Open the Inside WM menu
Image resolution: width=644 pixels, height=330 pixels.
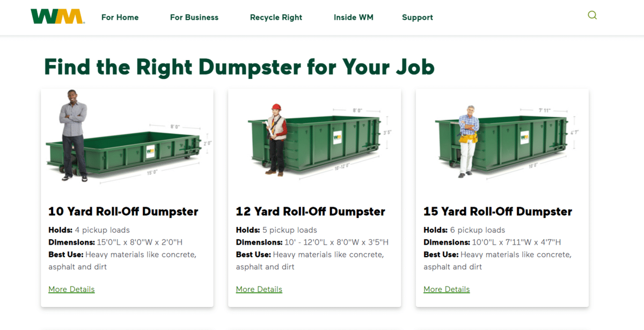pos(353,17)
